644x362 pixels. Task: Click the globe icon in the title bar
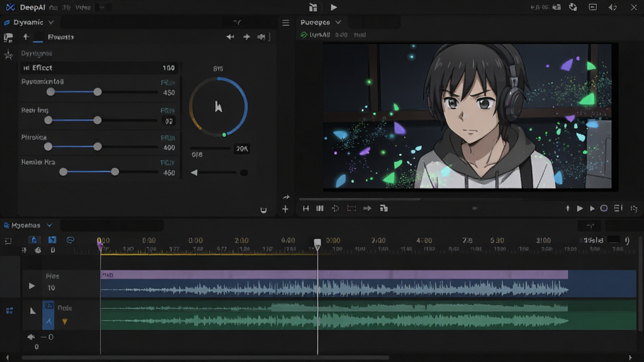pyautogui.click(x=573, y=7)
